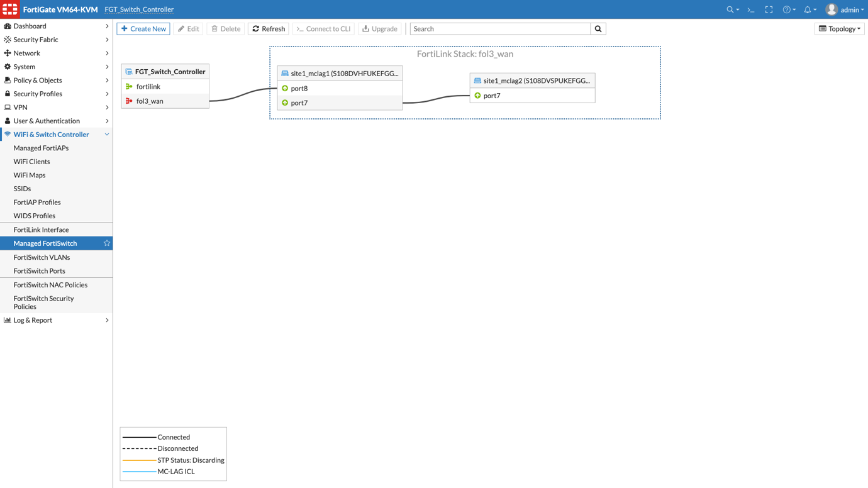Click the green port8 status icon
Image resolution: width=868 pixels, height=488 pixels.
click(286, 88)
